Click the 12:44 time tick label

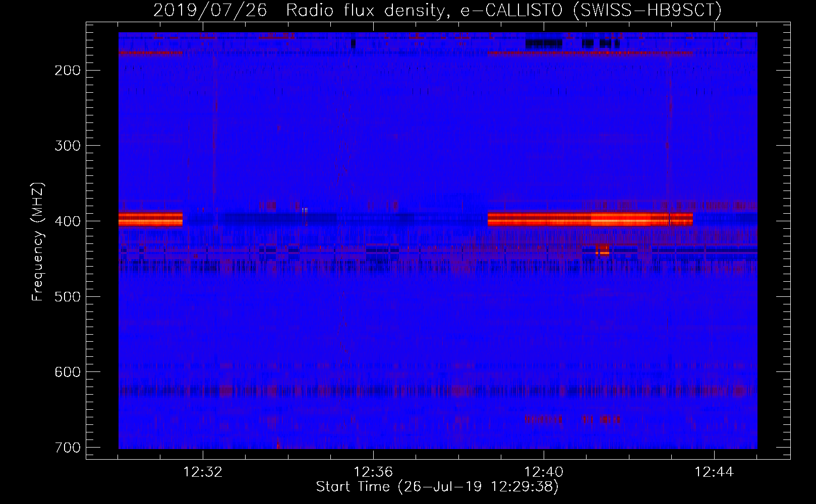[714, 472]
